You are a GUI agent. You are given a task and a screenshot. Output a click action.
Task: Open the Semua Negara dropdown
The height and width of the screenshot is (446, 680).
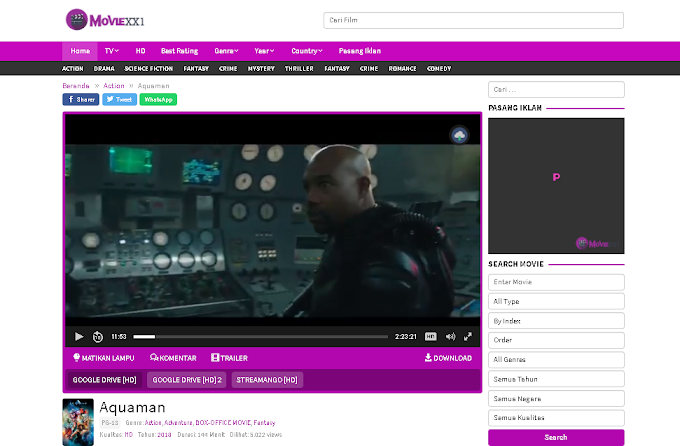[556, 398]
